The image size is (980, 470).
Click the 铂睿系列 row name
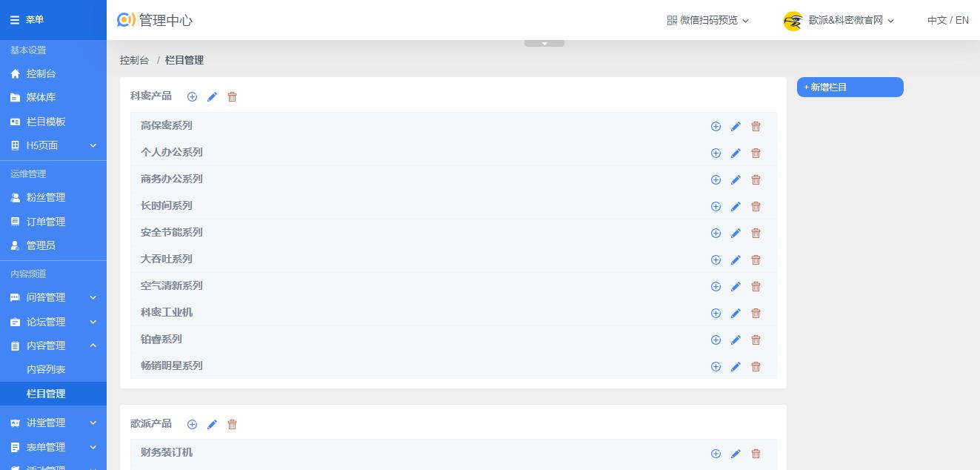[x=161, y=340]
